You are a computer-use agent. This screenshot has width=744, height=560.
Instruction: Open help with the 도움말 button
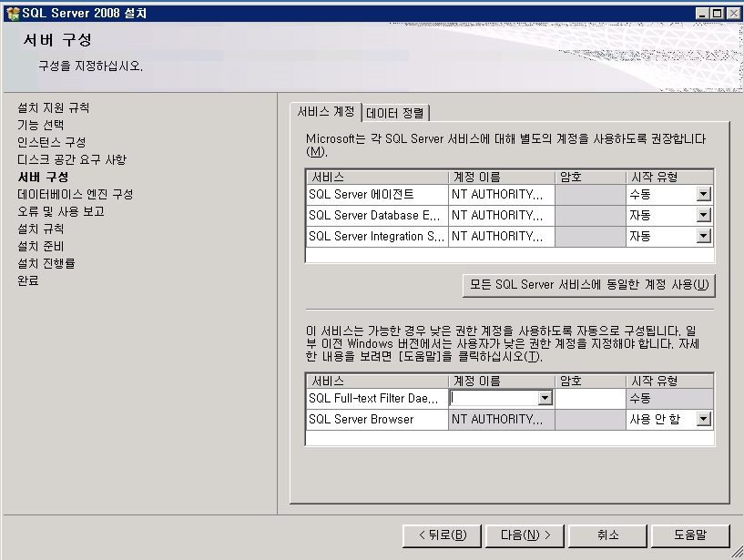click(690, 535)
